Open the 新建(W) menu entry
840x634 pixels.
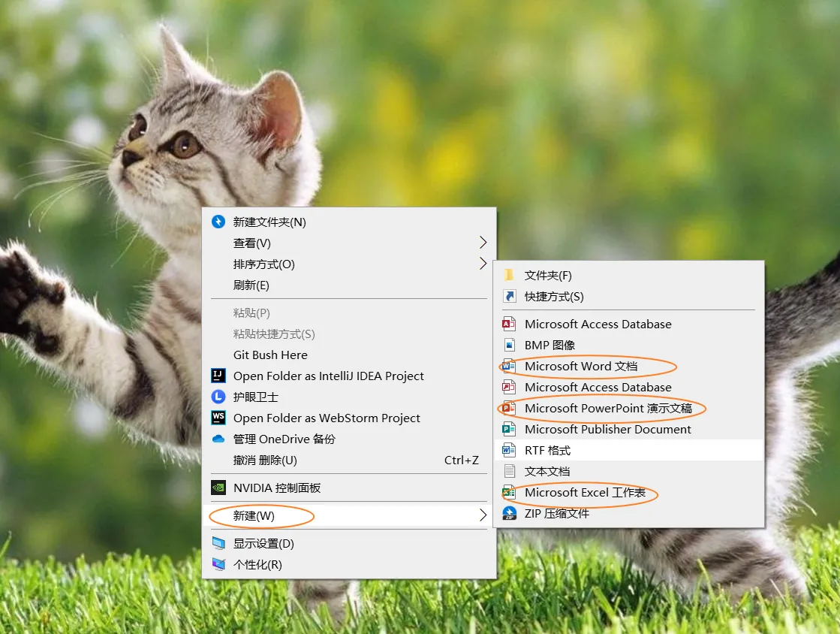(x=349, y=515)
